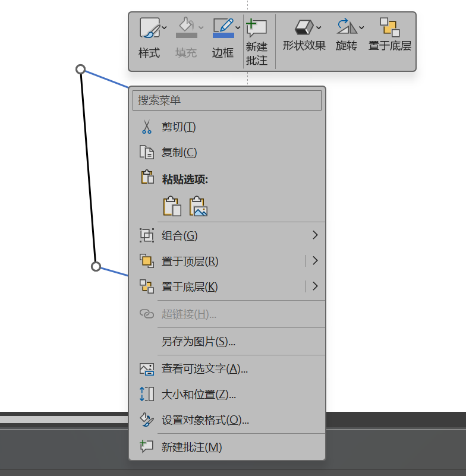Open the 形状效果 icon

pos(304,27)
